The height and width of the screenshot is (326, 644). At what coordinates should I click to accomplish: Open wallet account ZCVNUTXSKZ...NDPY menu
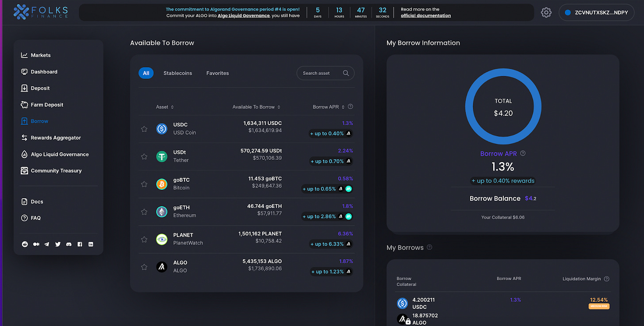tap(597, 12)
